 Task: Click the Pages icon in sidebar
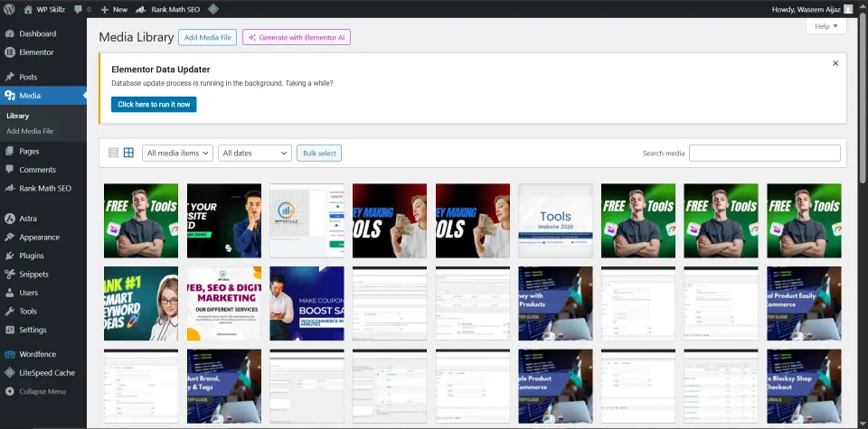[x=9, y=151]
